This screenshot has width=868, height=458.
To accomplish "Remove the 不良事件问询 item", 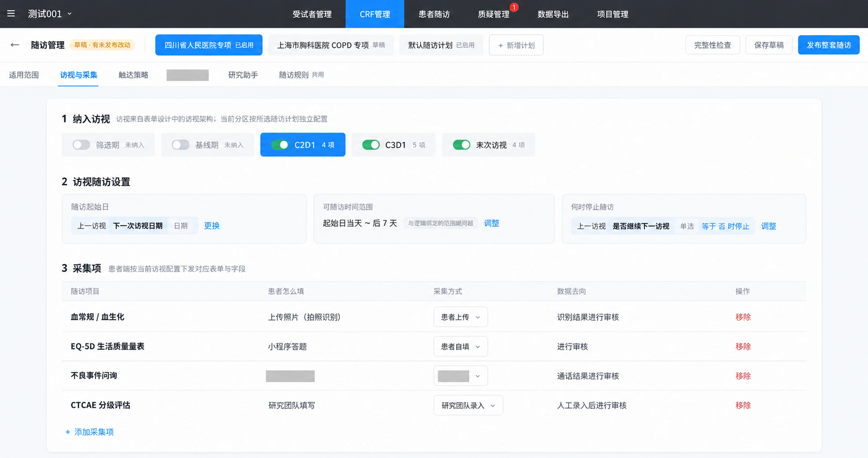I will (x=743, y=376).
